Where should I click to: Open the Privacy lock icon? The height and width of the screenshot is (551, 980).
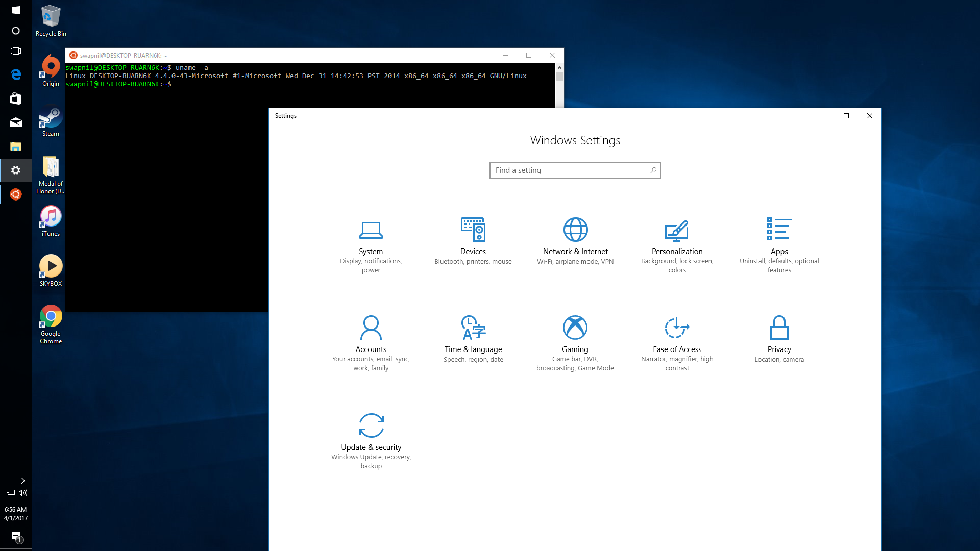779,328
